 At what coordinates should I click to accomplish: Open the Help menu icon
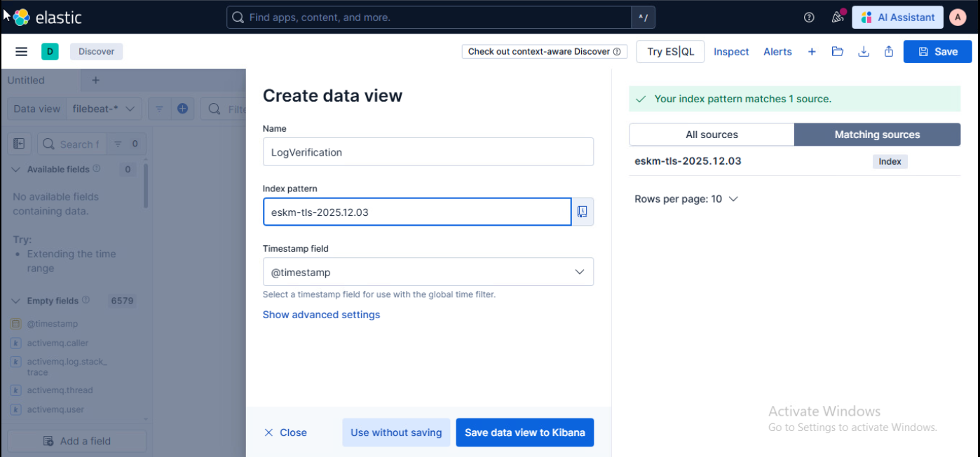809,18
